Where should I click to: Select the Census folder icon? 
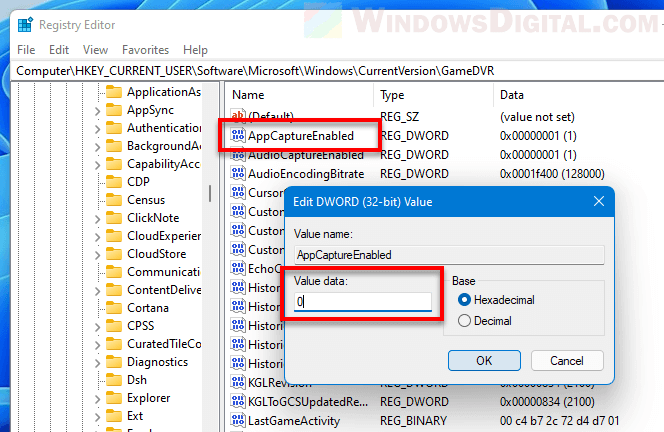point(114,200)
